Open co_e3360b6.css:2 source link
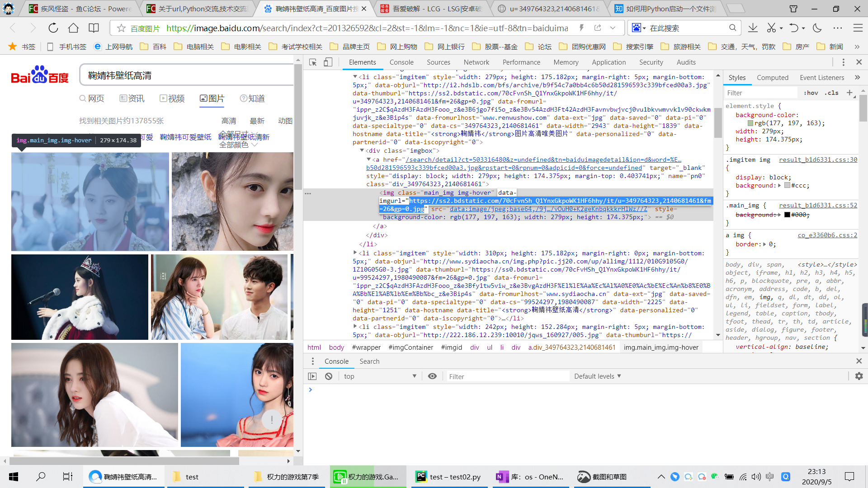The width and height of the screenshot is (868, 488). [x=827, y=235]
